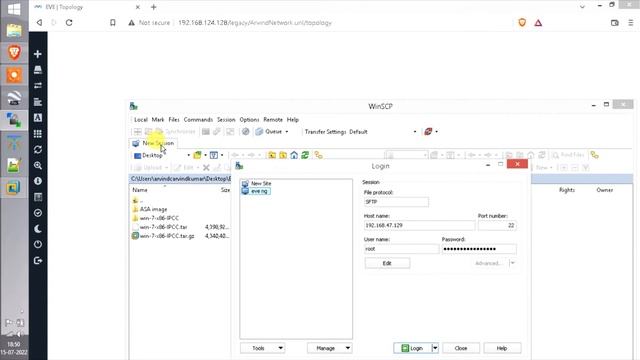Image resolution: width=640 pixels, height=360 pixels.
Task: Click Close button in Login dialog
Action: (x=461, y=348)
